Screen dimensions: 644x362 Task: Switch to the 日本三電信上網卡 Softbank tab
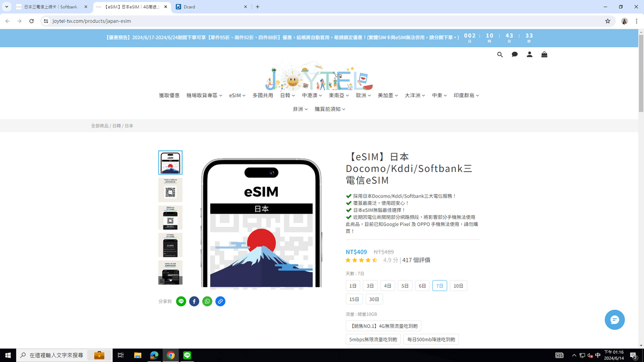[52, 7]
